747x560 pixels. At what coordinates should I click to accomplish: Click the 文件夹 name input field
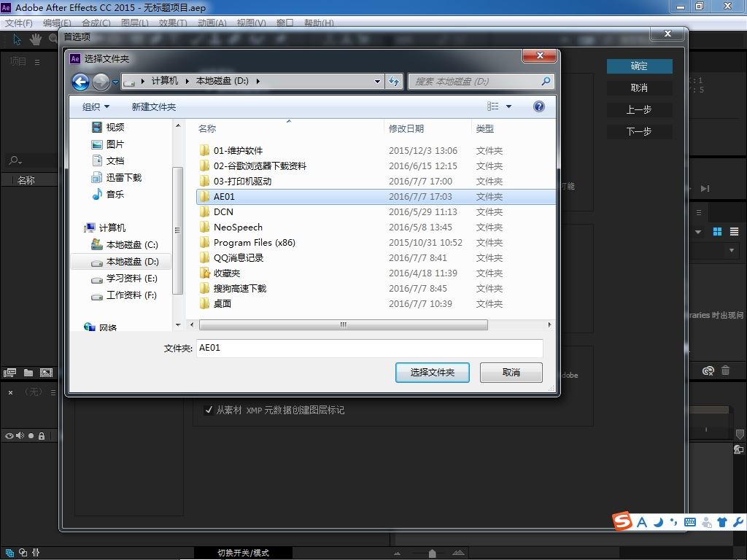[x=370, y=348]
